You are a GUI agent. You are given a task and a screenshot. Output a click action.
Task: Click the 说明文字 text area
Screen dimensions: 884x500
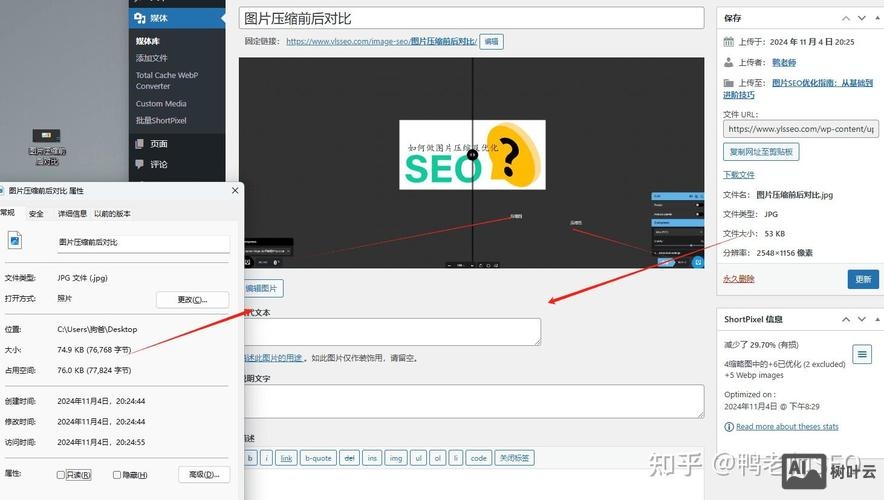click(x=474, y=401)
